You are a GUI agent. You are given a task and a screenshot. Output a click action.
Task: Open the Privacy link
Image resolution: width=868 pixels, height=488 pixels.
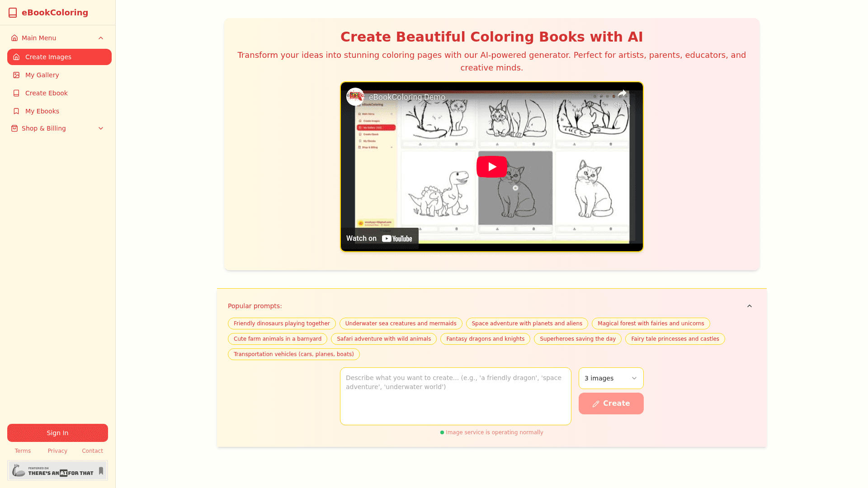pyautogui.click(x=57, y=451)
